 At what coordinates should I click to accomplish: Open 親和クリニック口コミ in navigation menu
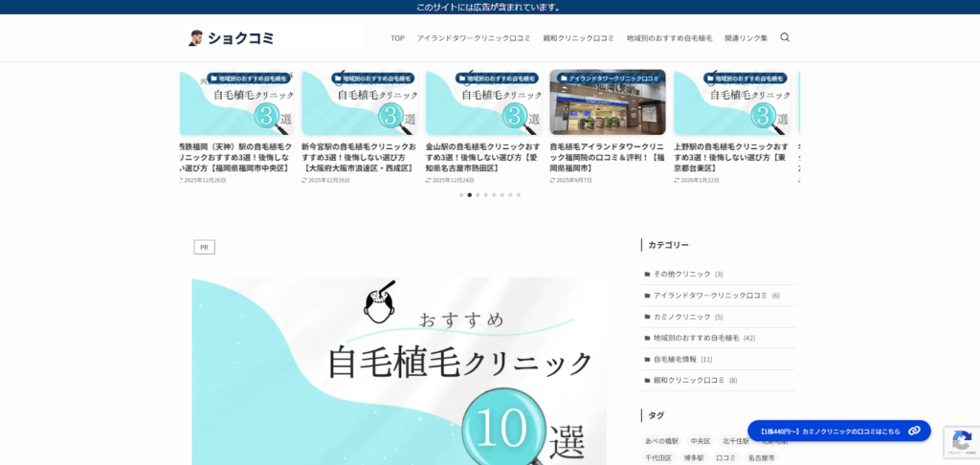[x=579, y=38]
